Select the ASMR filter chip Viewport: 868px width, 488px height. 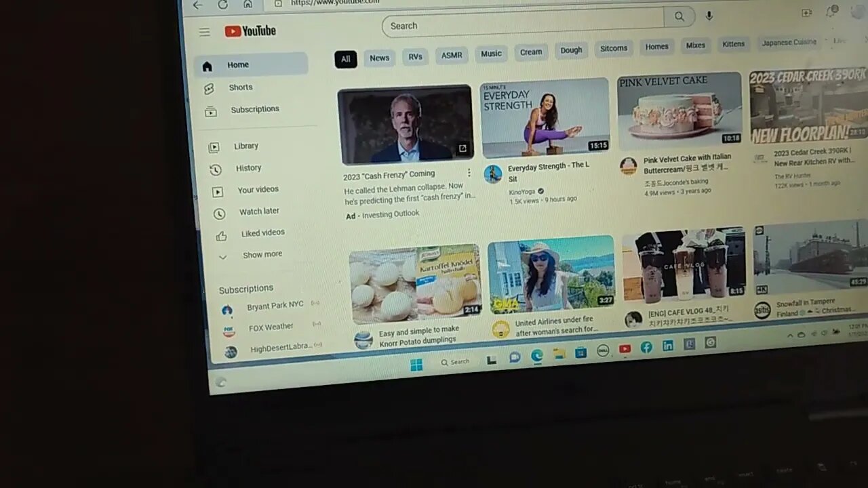[452, 55]
